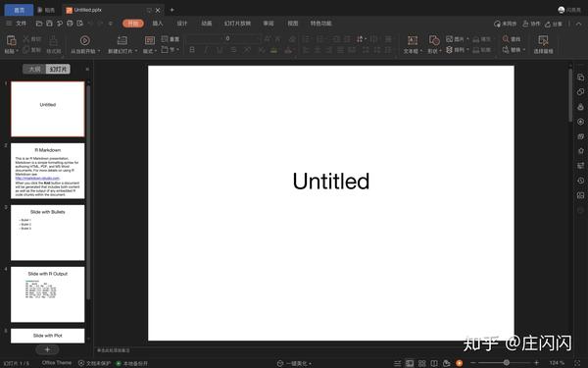The width and height of the screenshot is (588, 368).
Task: Click the Reset (重置) slide button
Action: (x=171, y=39)
